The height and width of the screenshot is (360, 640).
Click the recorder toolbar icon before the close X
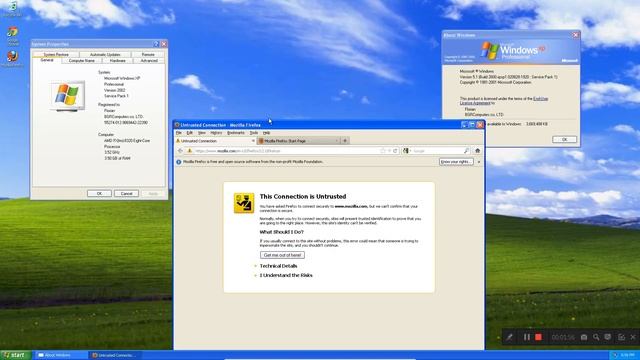[x=621, y=337]
